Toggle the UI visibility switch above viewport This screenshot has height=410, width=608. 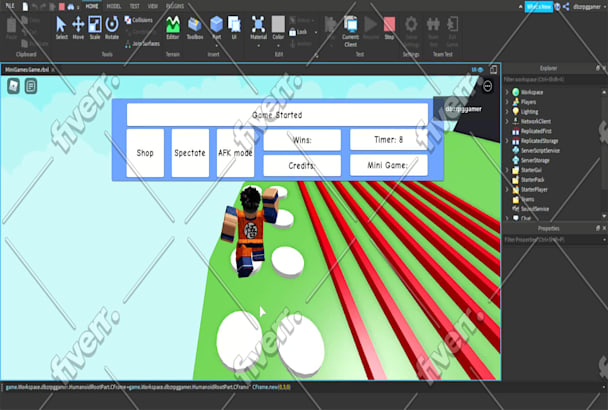click(477, 70)
